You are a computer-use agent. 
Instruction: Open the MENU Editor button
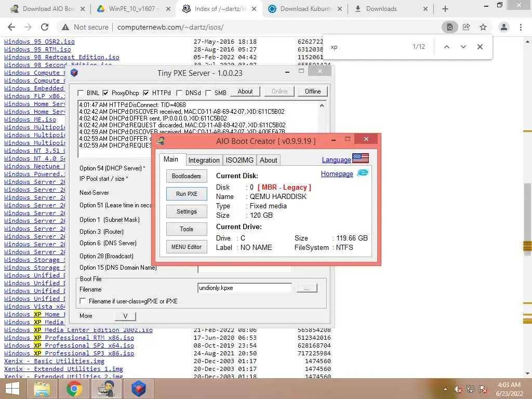tap(187, 247)
